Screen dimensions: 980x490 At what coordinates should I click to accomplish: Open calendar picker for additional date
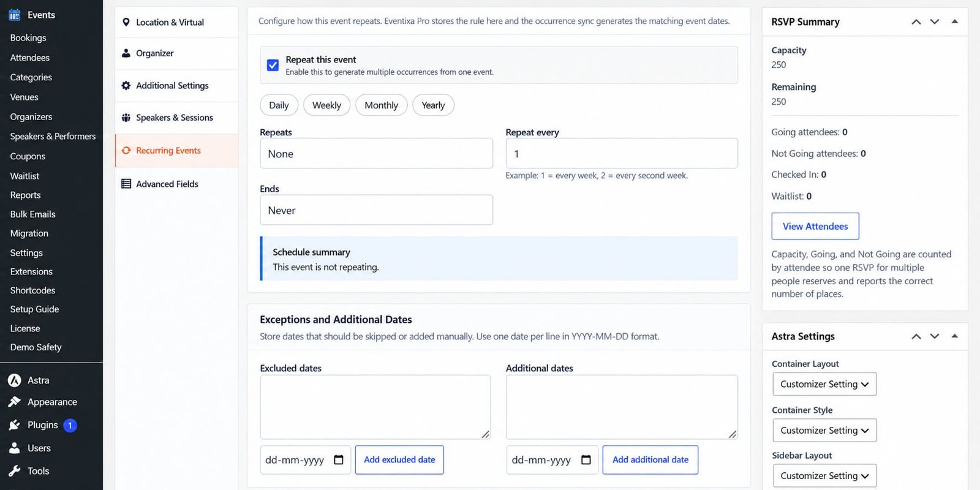[586, 460]
